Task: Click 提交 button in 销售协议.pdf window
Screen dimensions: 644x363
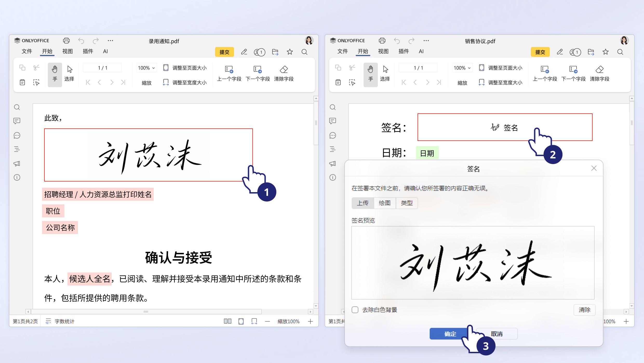Action: pyautogui.click(x=540, y=52)
